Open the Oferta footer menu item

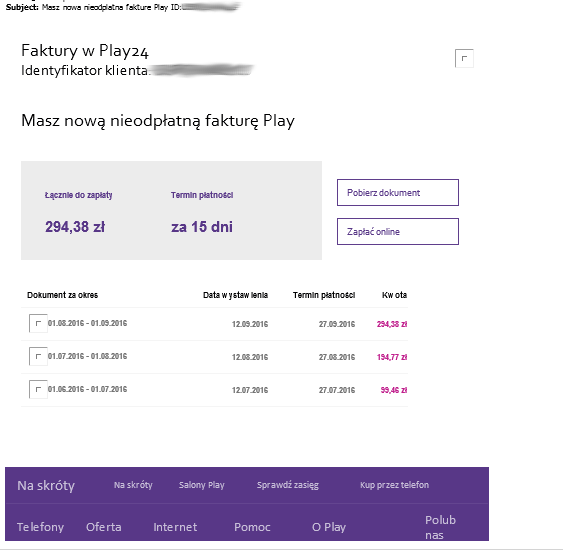[103, 527]
